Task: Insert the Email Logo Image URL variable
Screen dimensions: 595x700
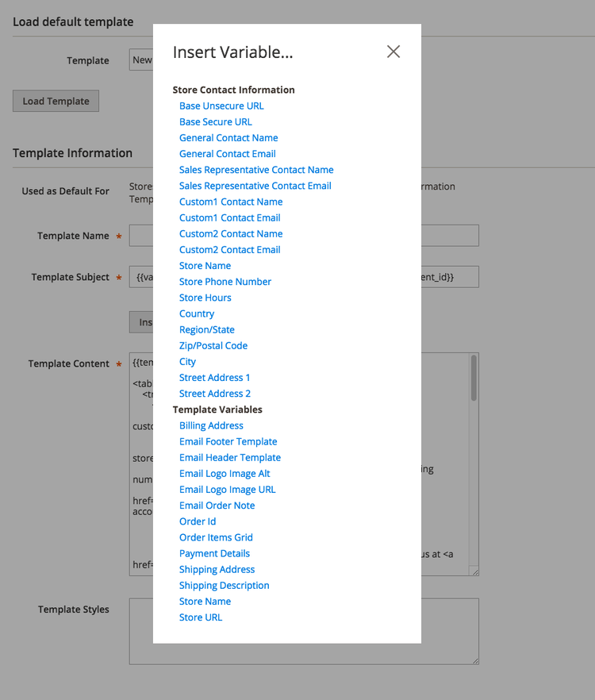Action: coord(227,489)
